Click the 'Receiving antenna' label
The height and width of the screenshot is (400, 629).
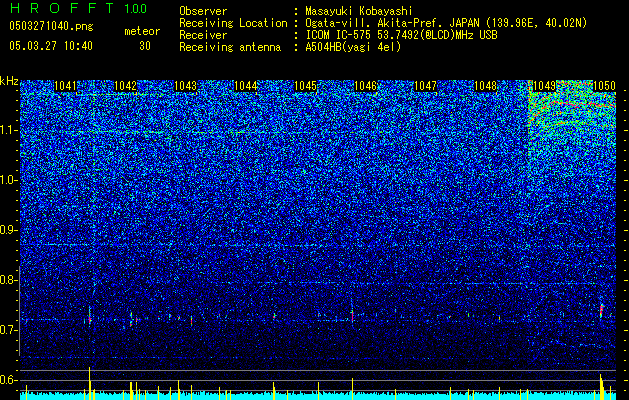[x=230, y=47]
